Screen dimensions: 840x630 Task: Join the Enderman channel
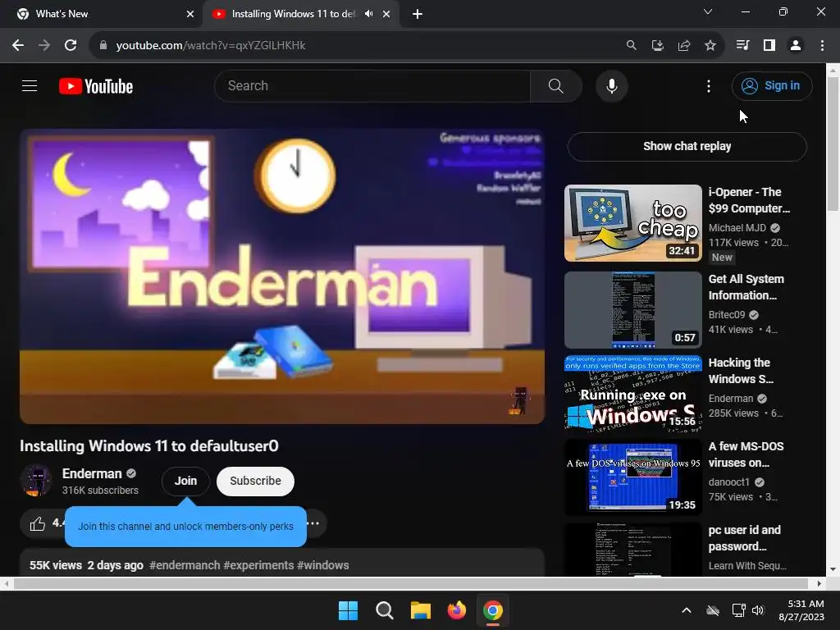point(185,481)
